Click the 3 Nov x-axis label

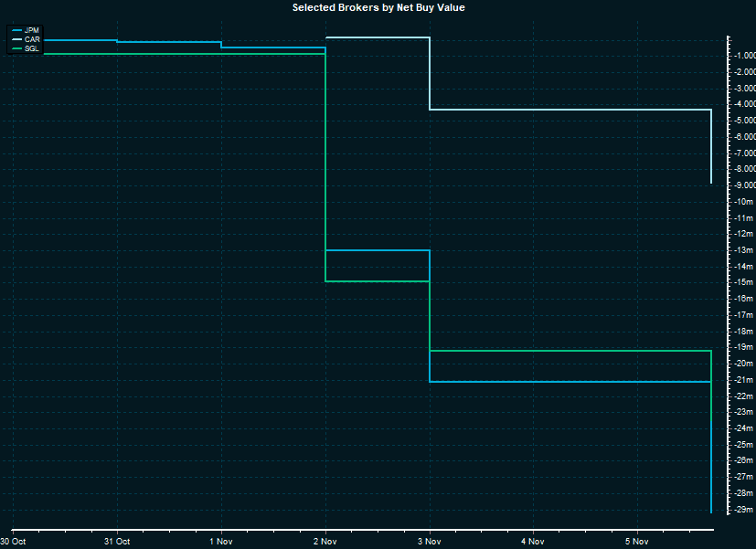coord(430,541)
